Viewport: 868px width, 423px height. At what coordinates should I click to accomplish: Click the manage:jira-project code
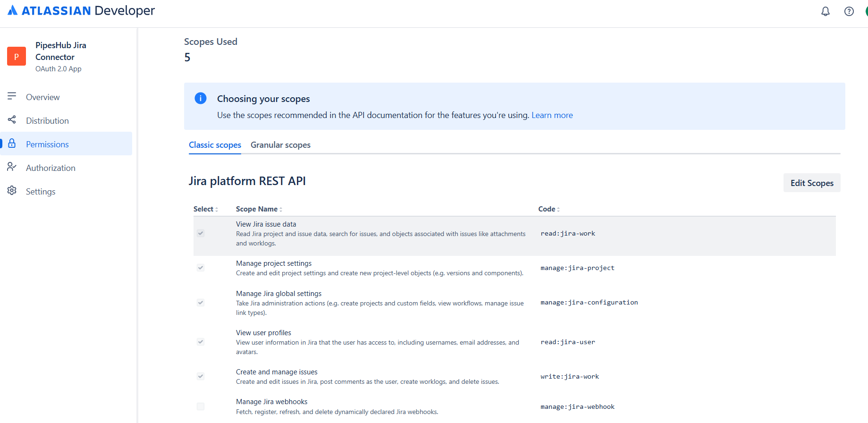[577, 268]
